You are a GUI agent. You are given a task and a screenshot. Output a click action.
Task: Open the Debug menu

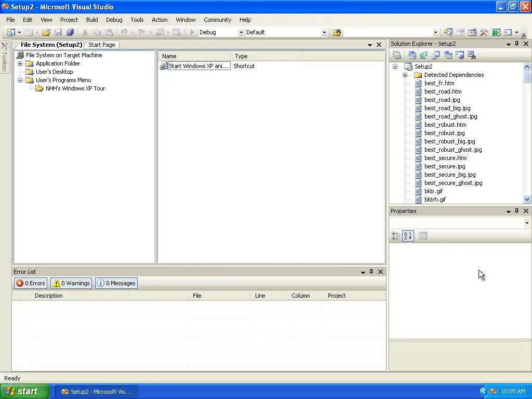click(114, 20)
